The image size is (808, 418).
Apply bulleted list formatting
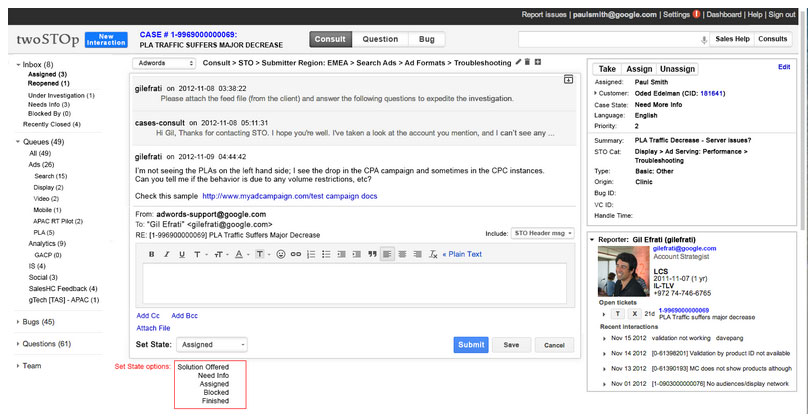[326, 254]
